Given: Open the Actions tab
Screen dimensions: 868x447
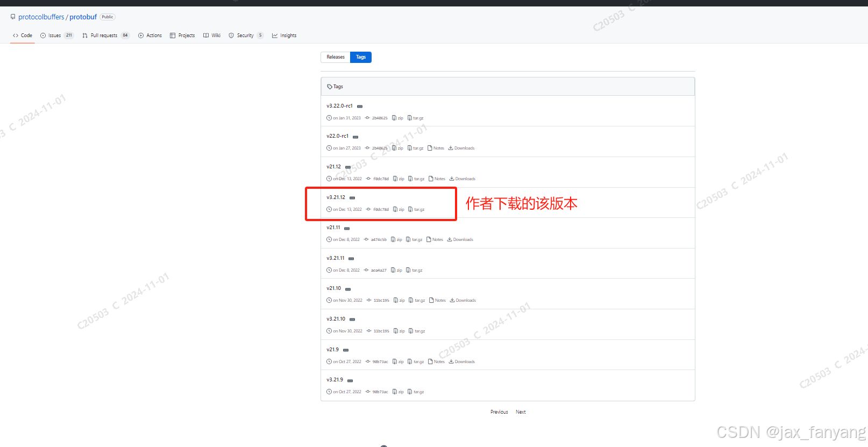Looking at the screenshot, I should [x=150, y=36].
